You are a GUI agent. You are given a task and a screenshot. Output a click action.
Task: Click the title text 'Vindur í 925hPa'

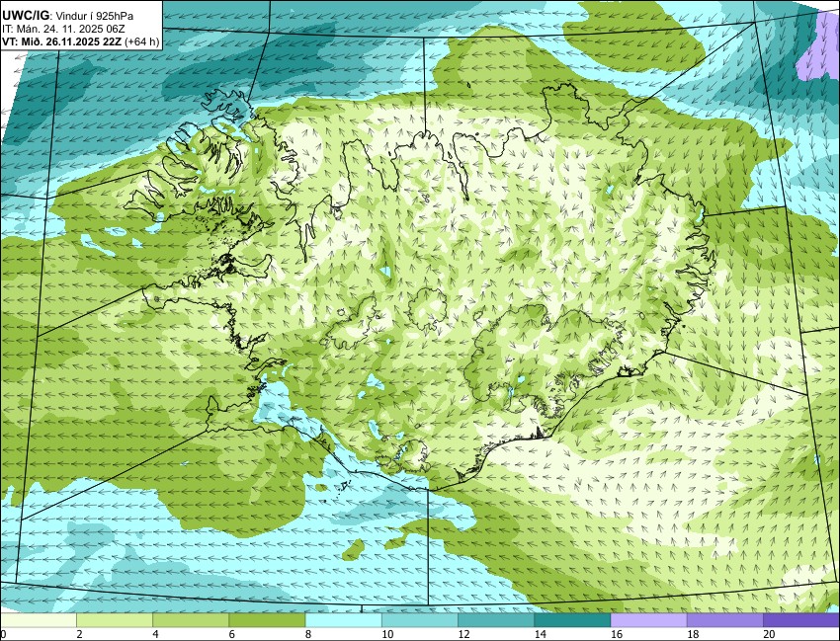tap(95, 16)
